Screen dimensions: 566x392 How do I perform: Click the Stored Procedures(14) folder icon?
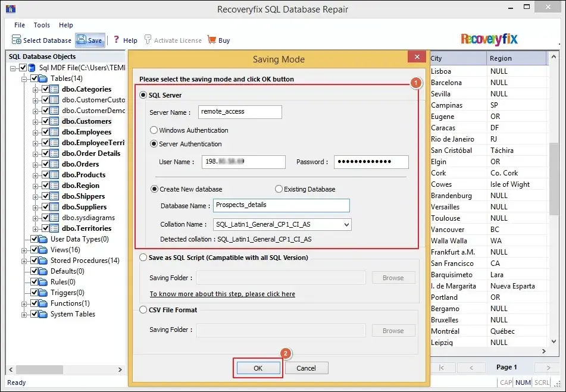[43, 261]
